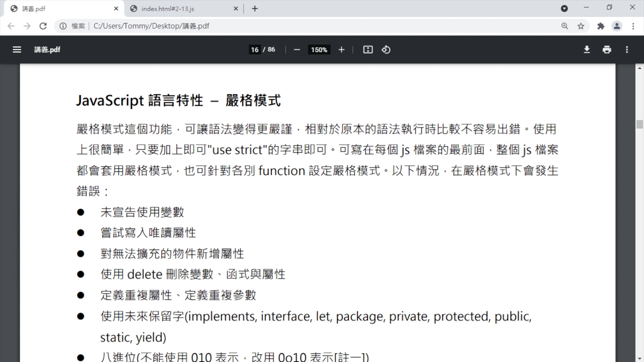Image resolution: width=644 pixels, height=362 pixels.
Task: Open Chrome's three-dot menu
Action: pos(633,26)
